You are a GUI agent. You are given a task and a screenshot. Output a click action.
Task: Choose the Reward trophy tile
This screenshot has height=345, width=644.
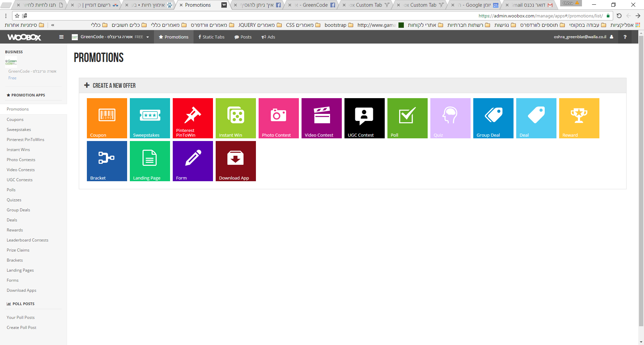(x=579, y=118)
